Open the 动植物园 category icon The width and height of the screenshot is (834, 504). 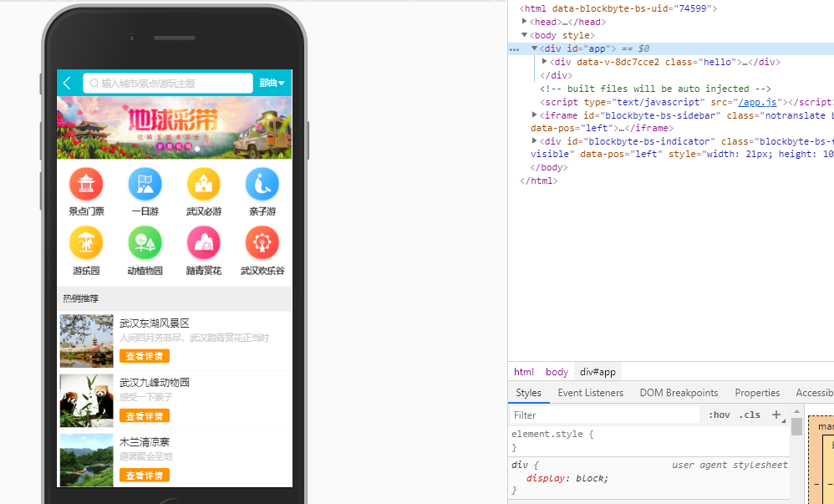coord(145,242)
